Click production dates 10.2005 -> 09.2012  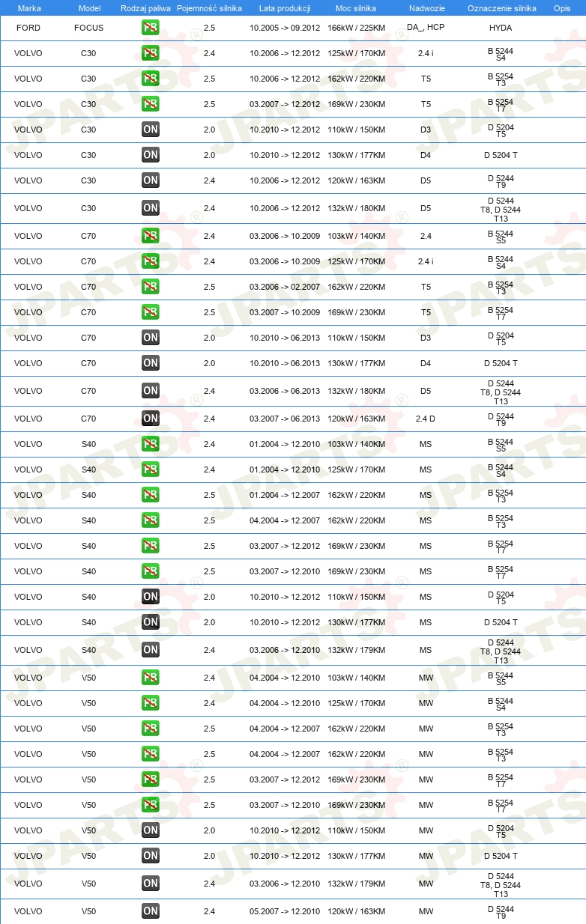click(x=285, y=28)
